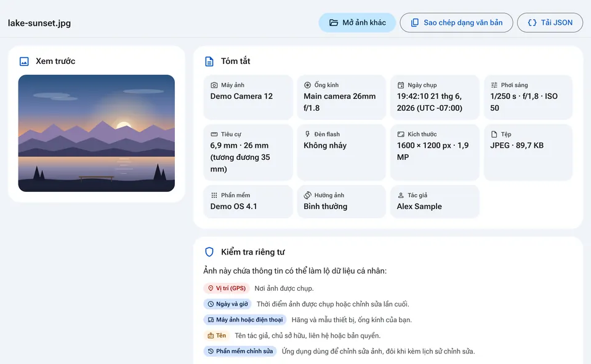Click the Ống kính lens icon
The height and width of the screenshot is (364, 591).
click(x=308, y=85)
